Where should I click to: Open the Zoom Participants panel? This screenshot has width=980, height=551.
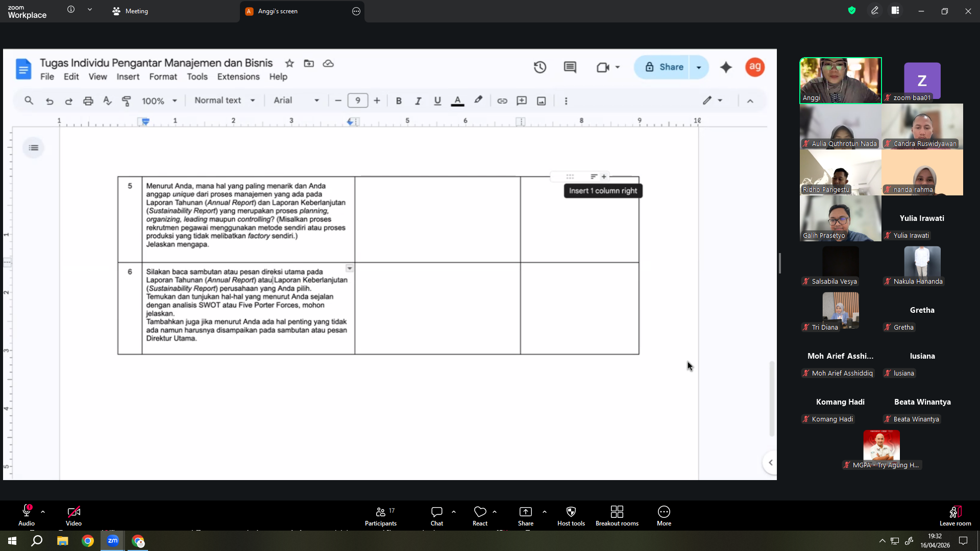[381, 516]
